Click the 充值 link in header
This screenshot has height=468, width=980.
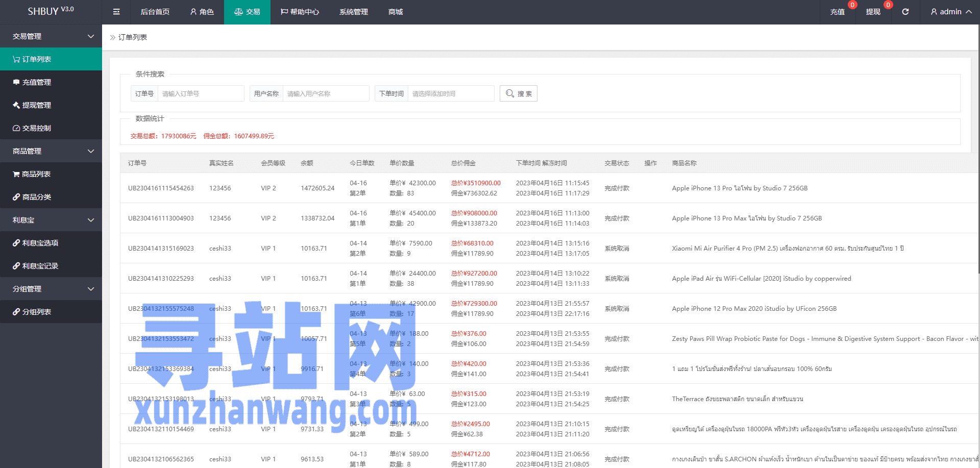coord(837,12)
